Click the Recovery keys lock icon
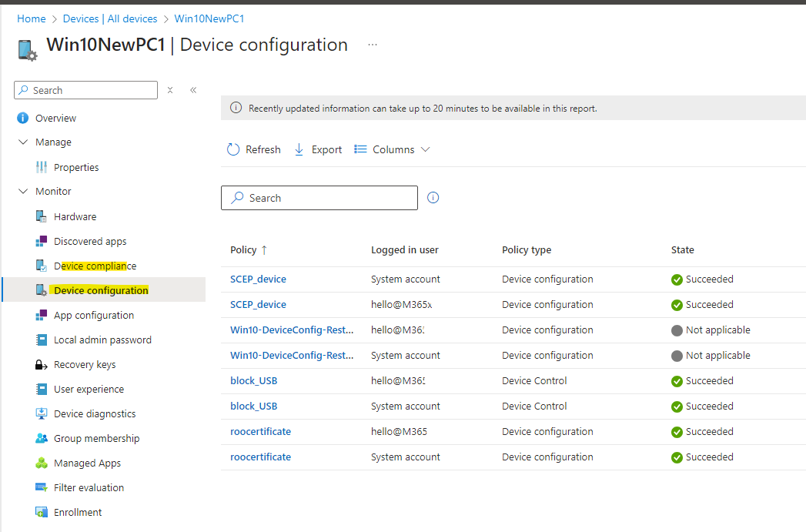 point(42,364)
